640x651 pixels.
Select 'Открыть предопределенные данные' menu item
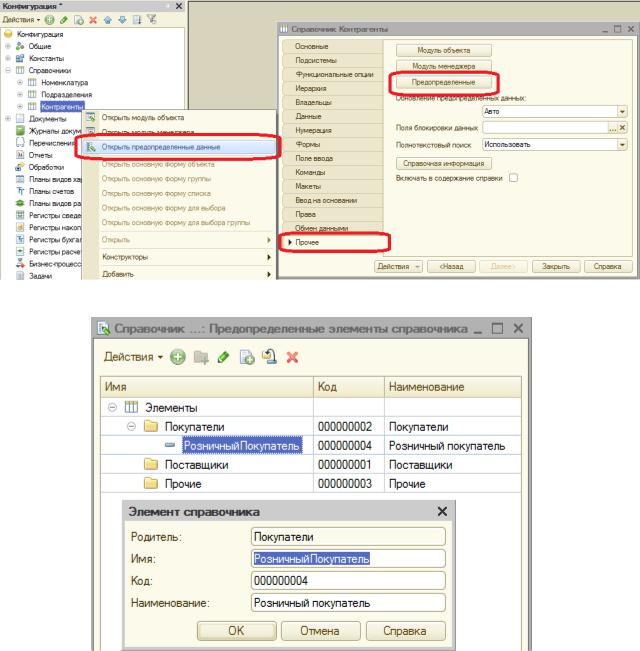179,147
